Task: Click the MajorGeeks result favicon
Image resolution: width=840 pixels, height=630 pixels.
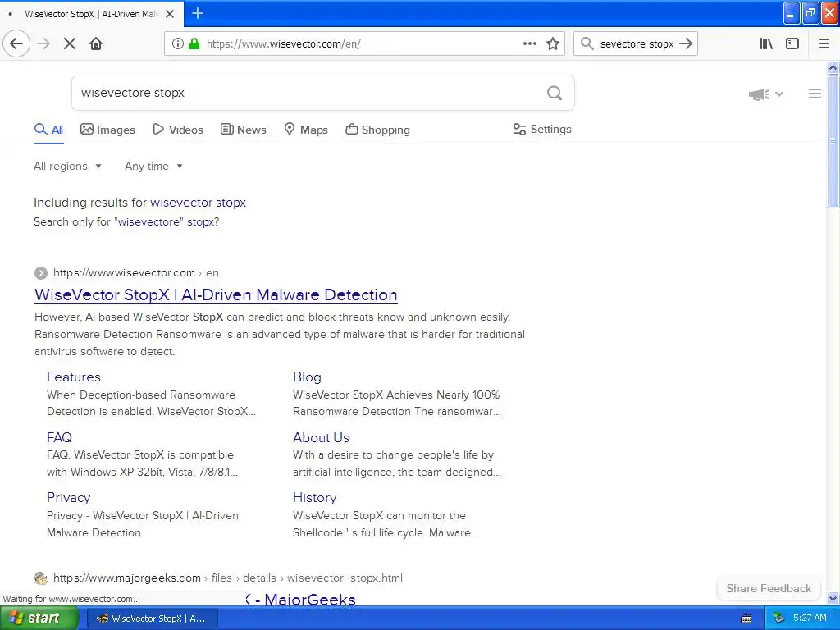Action: [41, 578]
